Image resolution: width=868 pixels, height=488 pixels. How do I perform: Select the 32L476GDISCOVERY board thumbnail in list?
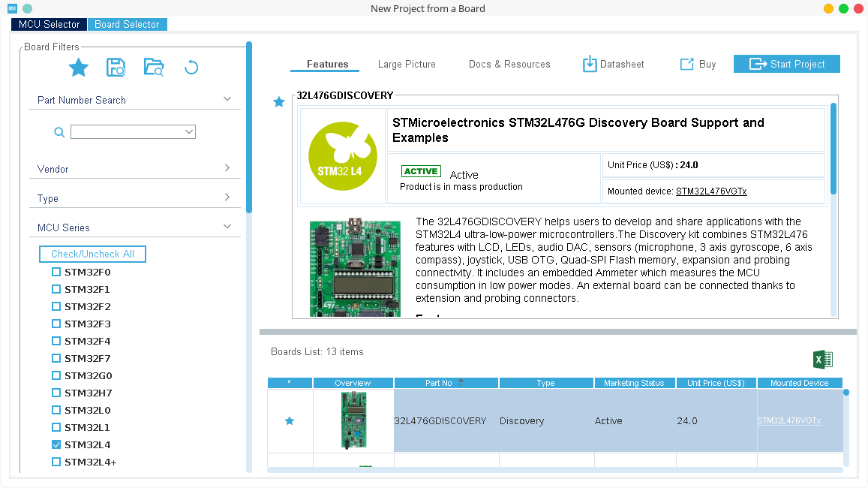[x=353, y=420]
